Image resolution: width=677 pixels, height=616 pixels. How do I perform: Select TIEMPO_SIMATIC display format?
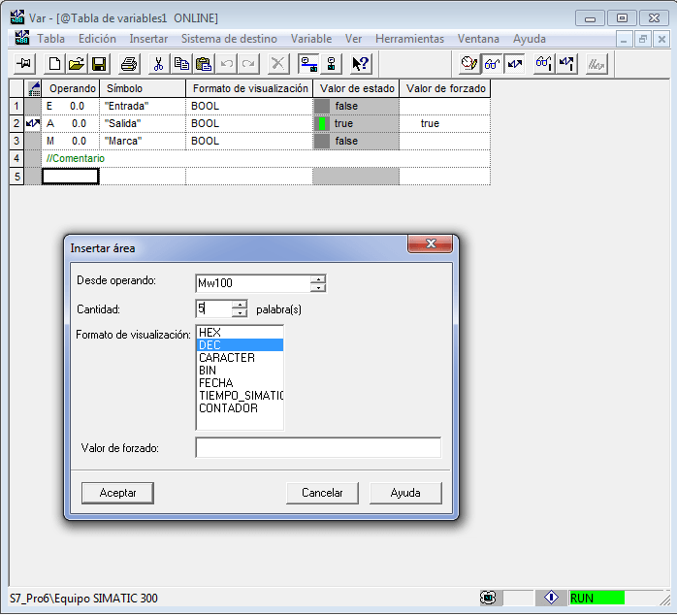click(240, 395)
